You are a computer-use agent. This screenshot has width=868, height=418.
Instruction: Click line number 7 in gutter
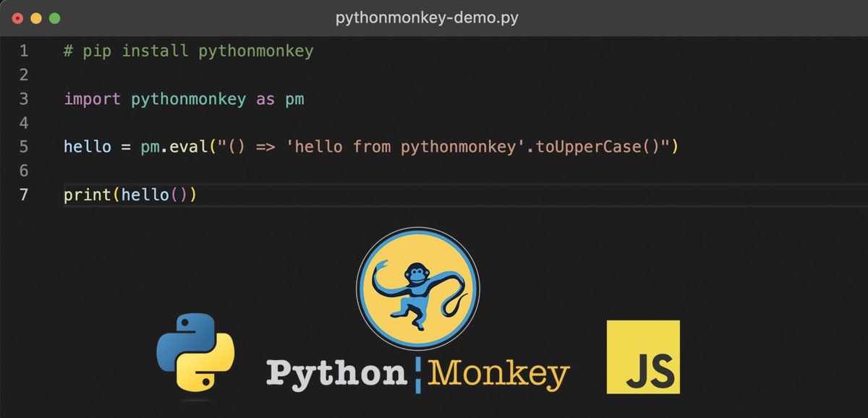click(24, 195)
